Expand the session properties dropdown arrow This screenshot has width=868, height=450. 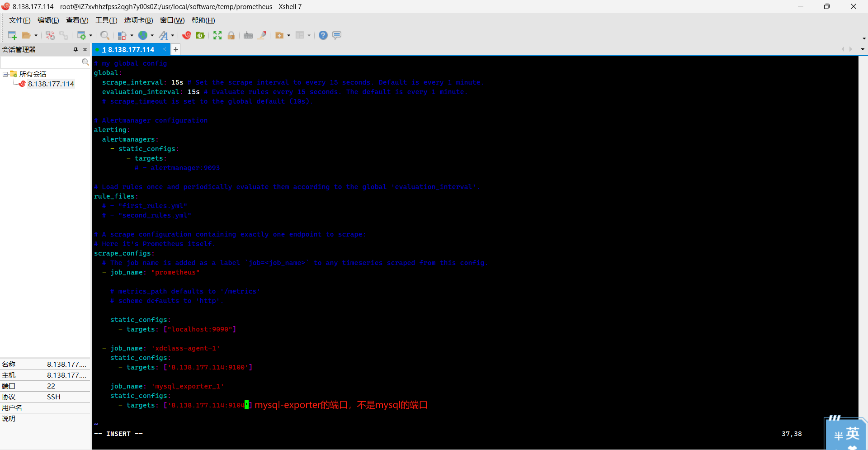(91, 35)
